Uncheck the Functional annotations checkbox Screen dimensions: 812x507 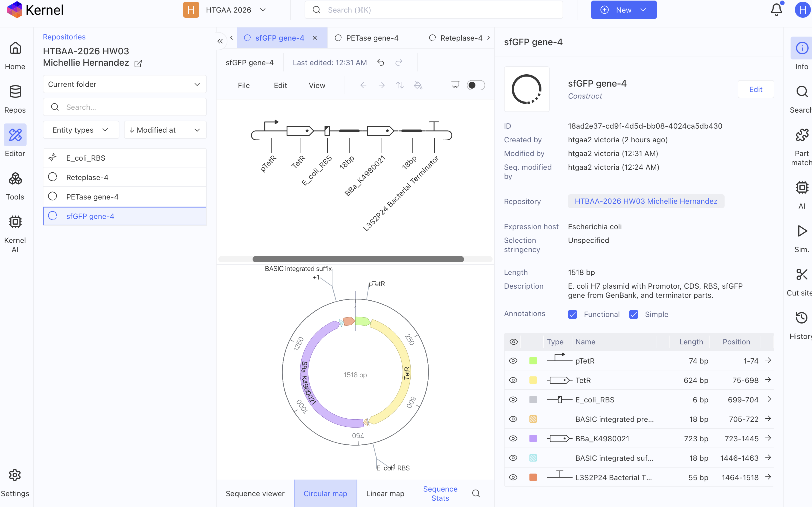(x=573, y=314)
